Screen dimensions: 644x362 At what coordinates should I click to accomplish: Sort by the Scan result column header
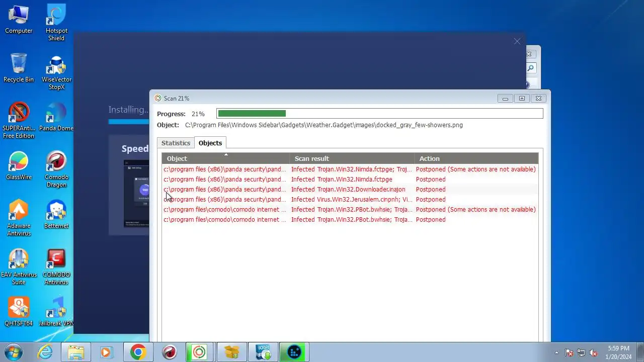click(x=352, y=158)
